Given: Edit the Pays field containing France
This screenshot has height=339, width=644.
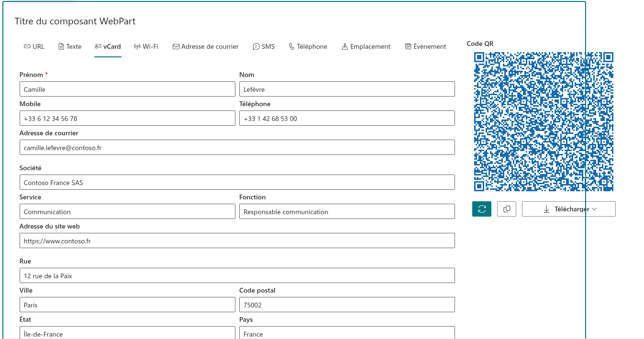Looking at the screenshot, I should [347, 333].
